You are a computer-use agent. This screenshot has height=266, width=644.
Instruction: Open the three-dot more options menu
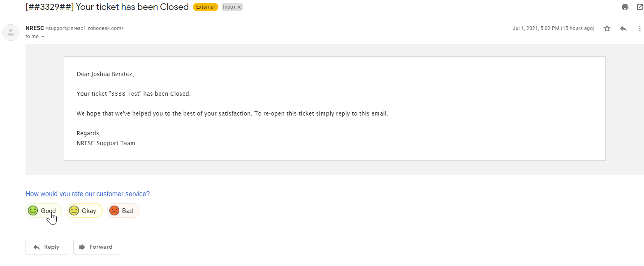tap(639, 28)
